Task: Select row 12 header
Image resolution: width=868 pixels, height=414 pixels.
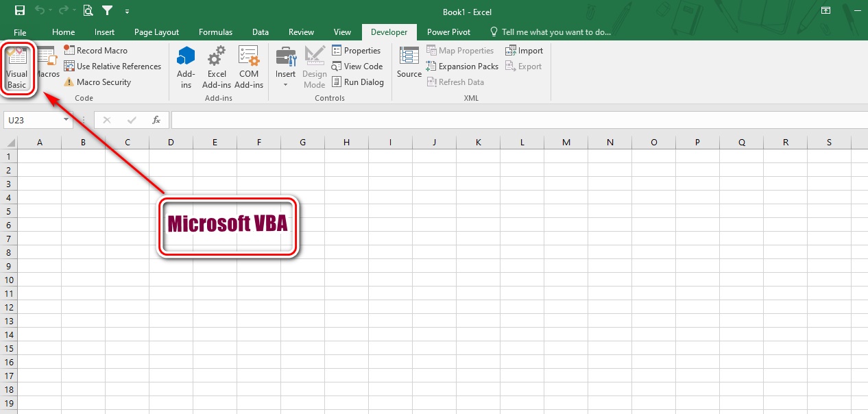Action: coord(9,307)
